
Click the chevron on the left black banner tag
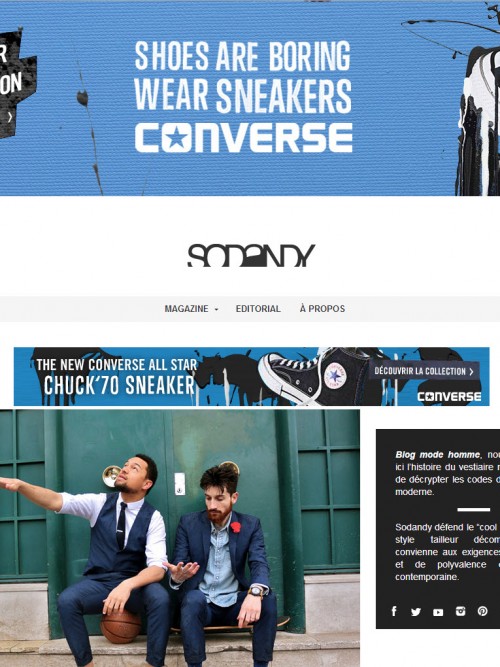click(10, 117)
